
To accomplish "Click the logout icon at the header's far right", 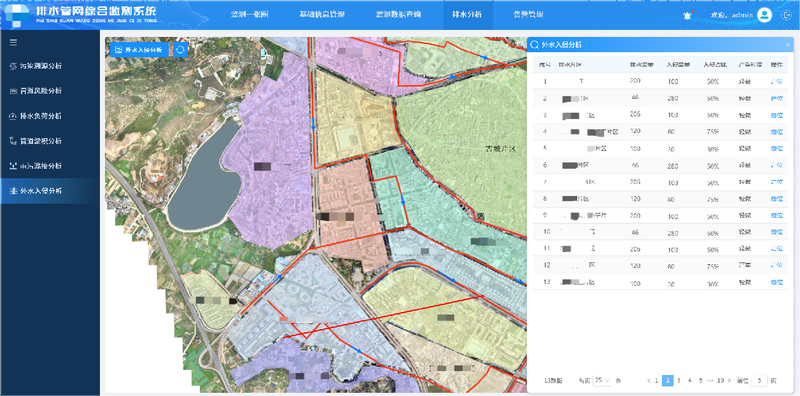I will tap(786, 15).
